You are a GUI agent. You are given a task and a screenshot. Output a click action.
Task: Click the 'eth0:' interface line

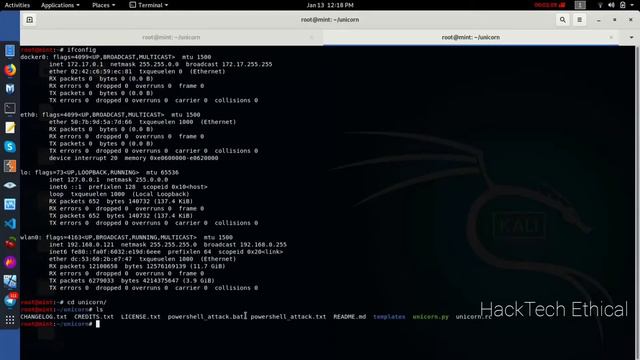[x=110, y=115]
